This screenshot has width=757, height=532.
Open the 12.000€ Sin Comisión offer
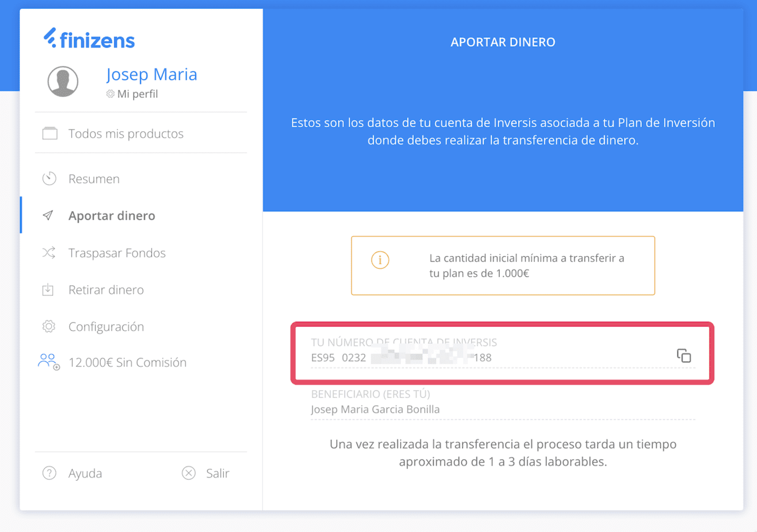pyautogui.click(x=127, y=363)
